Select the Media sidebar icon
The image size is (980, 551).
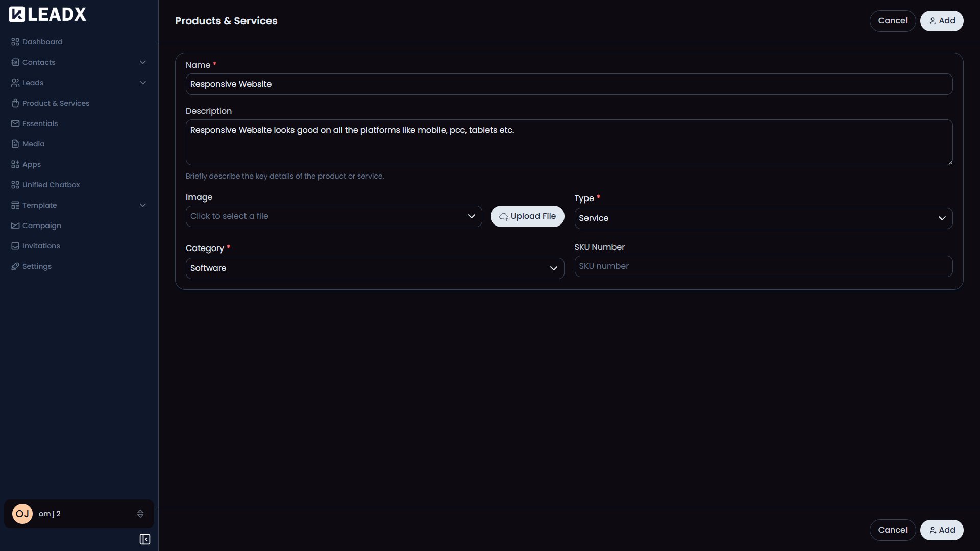(15, 143)
